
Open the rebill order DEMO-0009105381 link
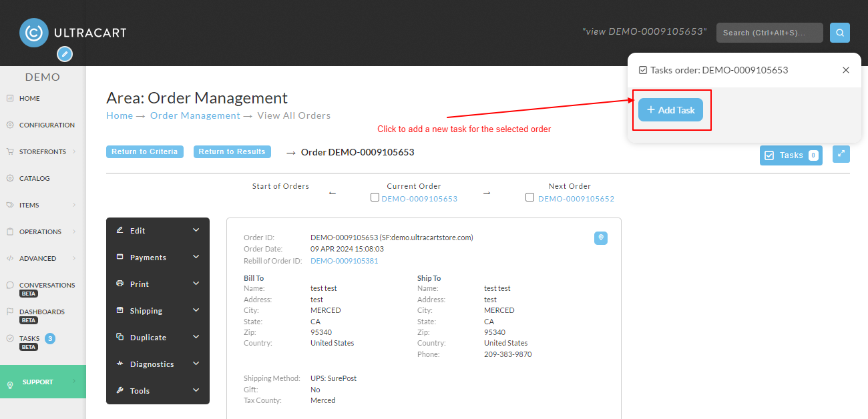[x=345, y=261]
